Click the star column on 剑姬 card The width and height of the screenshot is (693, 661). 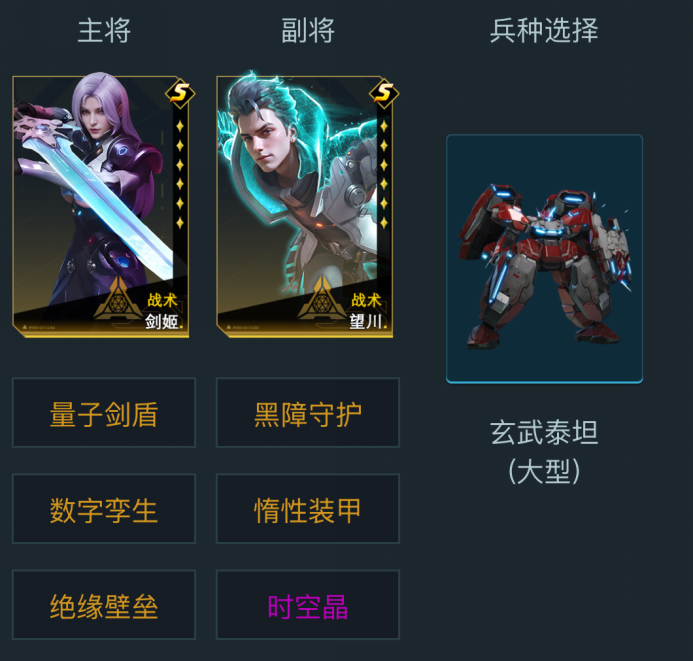[x=180, y=175]
